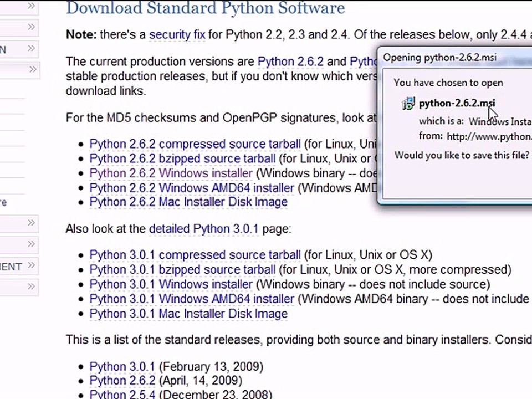Click 'Would you like to save this file?' text

[462, 155]
